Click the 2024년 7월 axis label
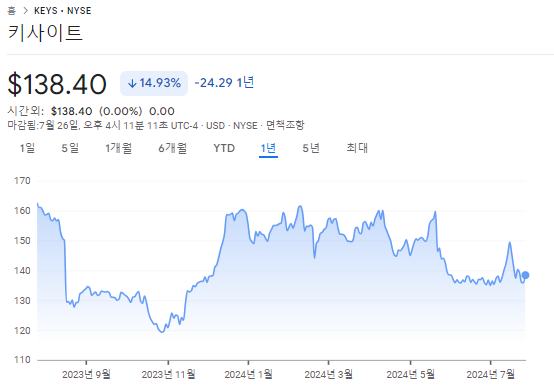The image size is (554, 390). click(490, 374)
